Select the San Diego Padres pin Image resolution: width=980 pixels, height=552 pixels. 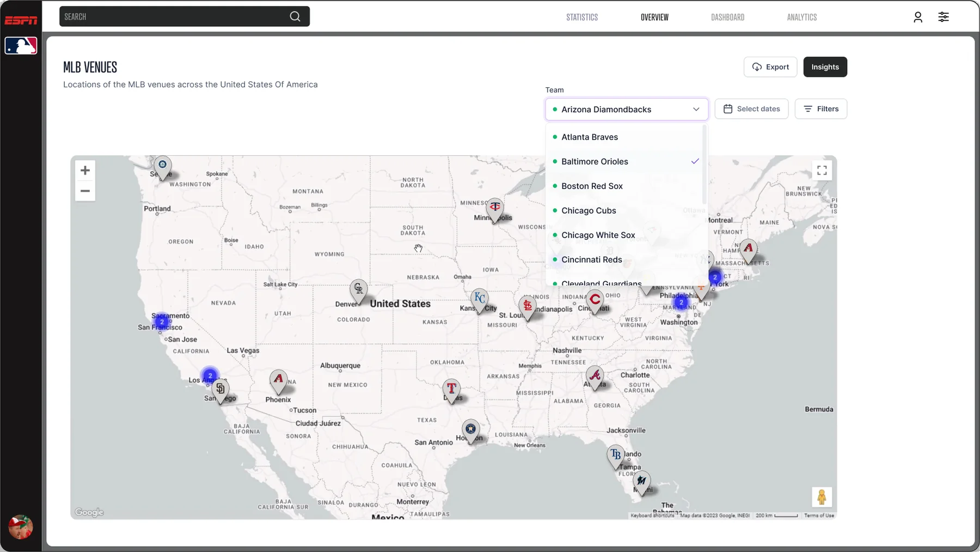pyautogui.click(x=220, y=392)
